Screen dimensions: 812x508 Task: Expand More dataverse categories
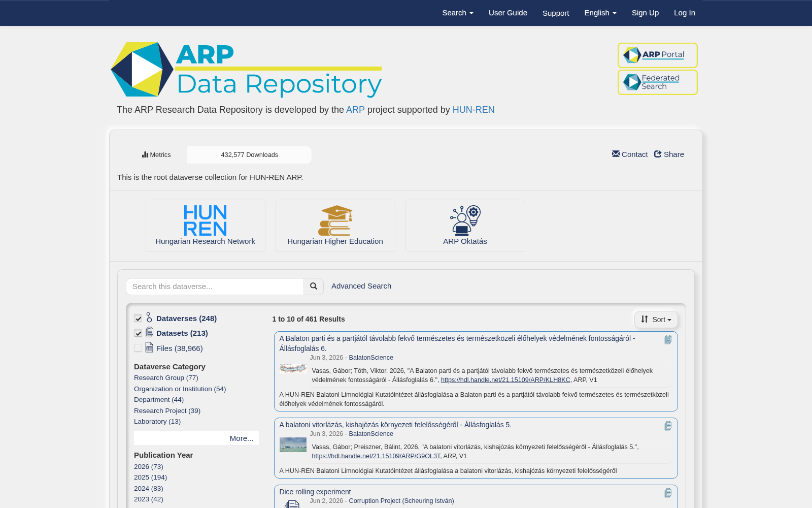pos(196,438)
